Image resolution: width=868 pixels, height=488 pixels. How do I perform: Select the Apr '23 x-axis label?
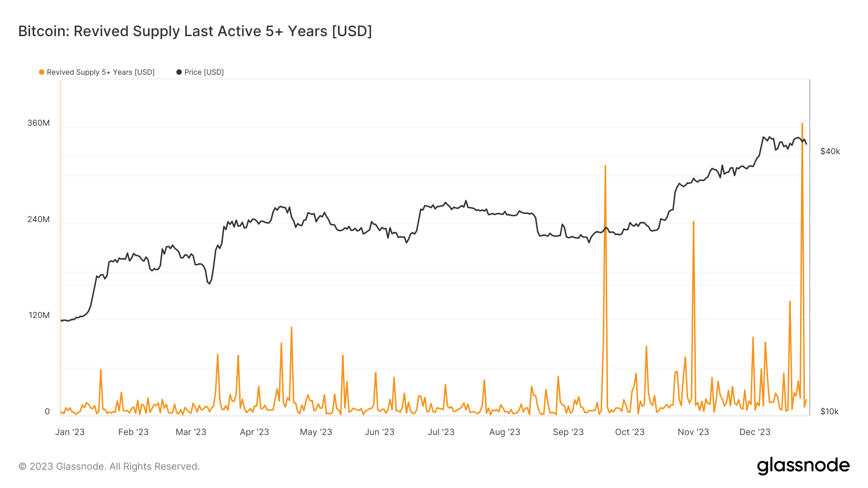[254, 432]
